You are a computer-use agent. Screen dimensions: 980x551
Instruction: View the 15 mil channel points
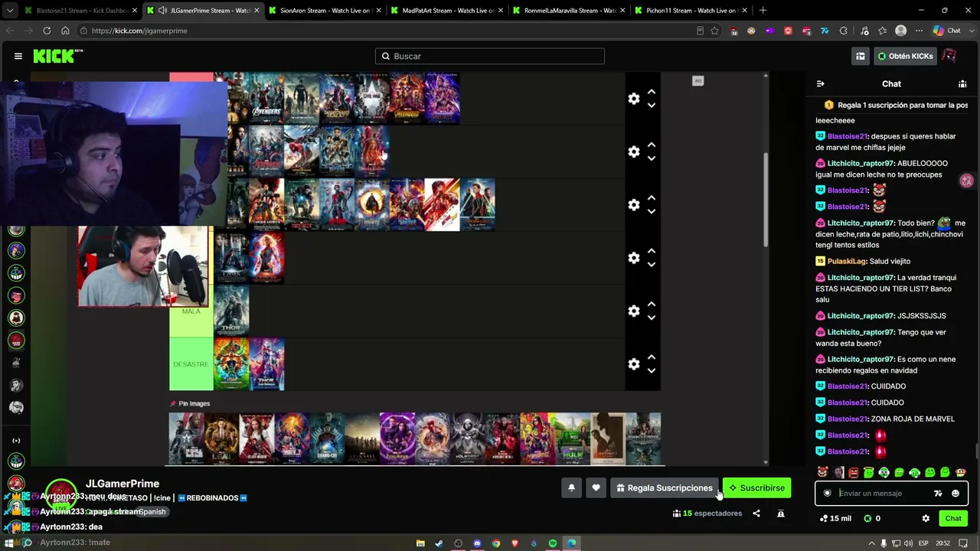(x=835, y=518)
